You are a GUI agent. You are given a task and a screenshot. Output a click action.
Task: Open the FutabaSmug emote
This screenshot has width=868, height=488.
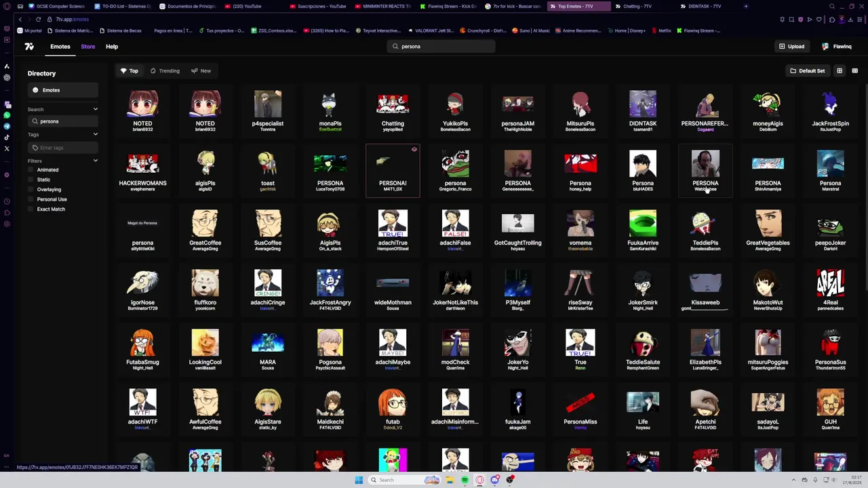[x=142, y=350]
